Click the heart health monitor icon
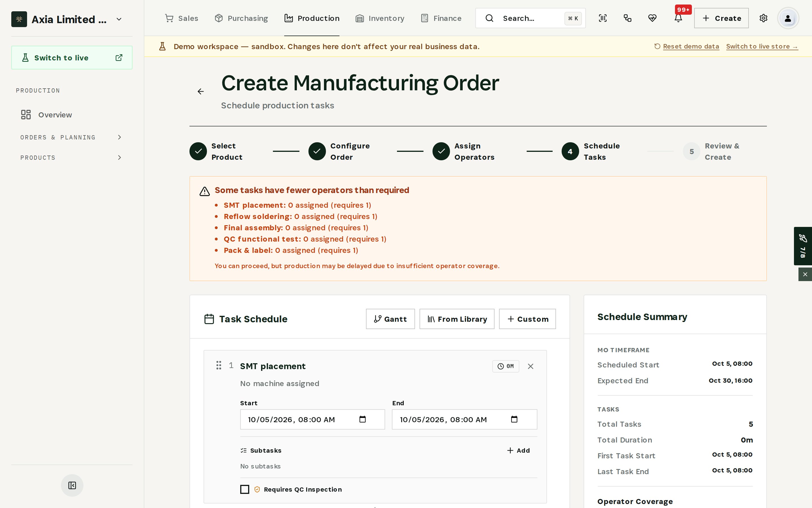This screenshot has height=508, width=812. tap(652, 18)
